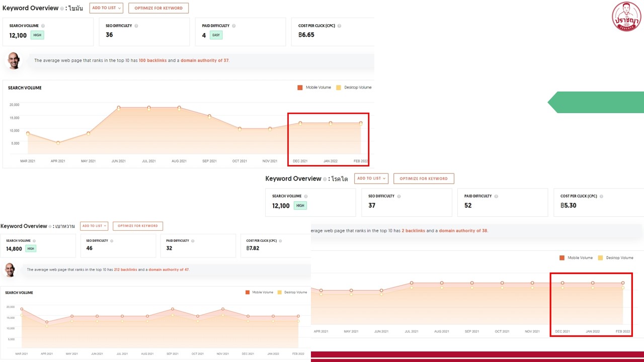The width and height of the screenshot is (644, 362).
Task: Click Optimize for Keyword button for ไขมัน
Action: [x=158, y=8]
